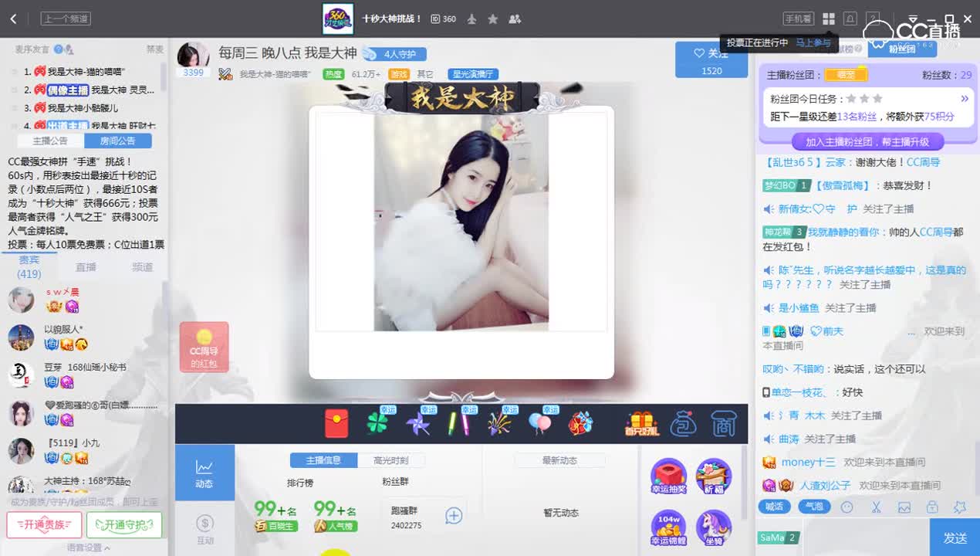Select the 动态 side tab
This screenshot has width=980, height=556.
[x=204, y=473]
